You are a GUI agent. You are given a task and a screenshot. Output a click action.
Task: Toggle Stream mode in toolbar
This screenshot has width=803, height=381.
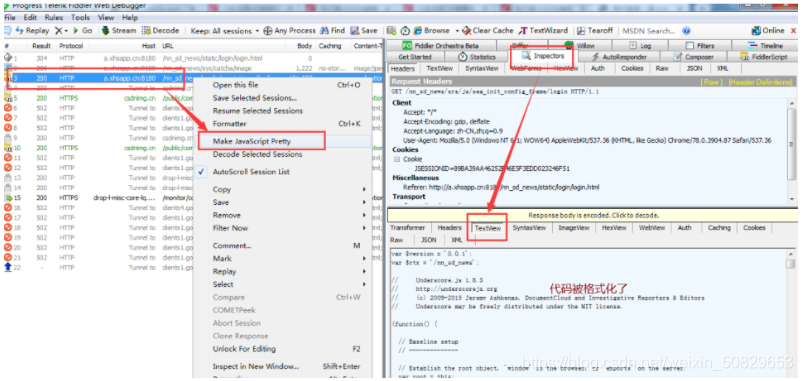point(119,31)
